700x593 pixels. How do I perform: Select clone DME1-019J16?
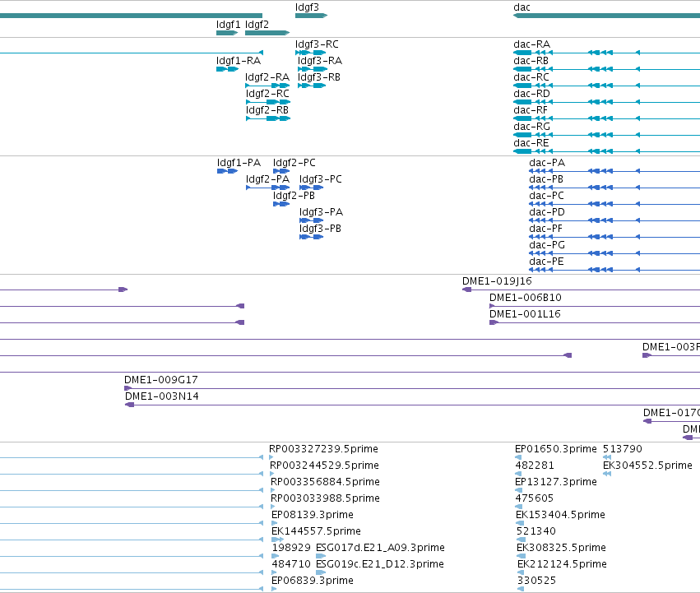(x=581, y=290)
